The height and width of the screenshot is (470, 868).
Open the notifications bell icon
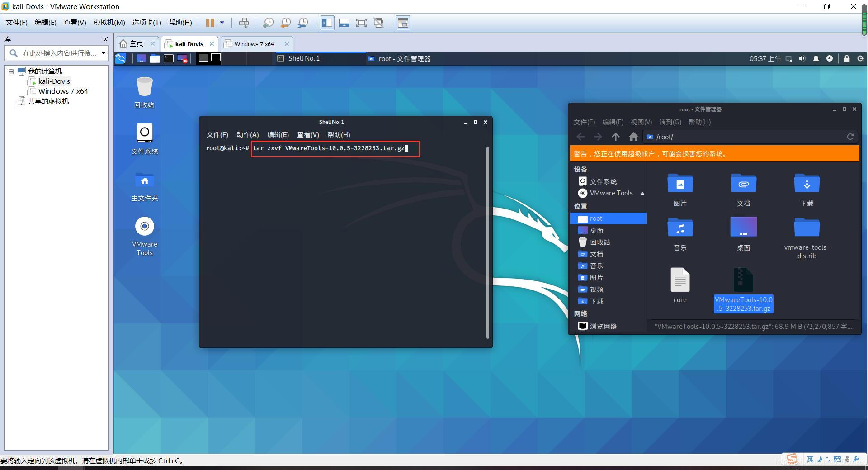pos(816,58)
